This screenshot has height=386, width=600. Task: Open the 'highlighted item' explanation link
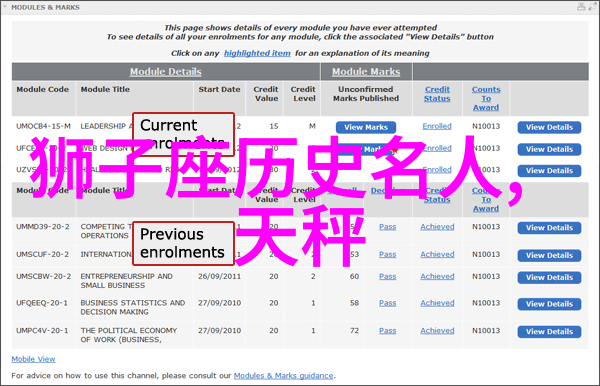[x=257, y=53]
